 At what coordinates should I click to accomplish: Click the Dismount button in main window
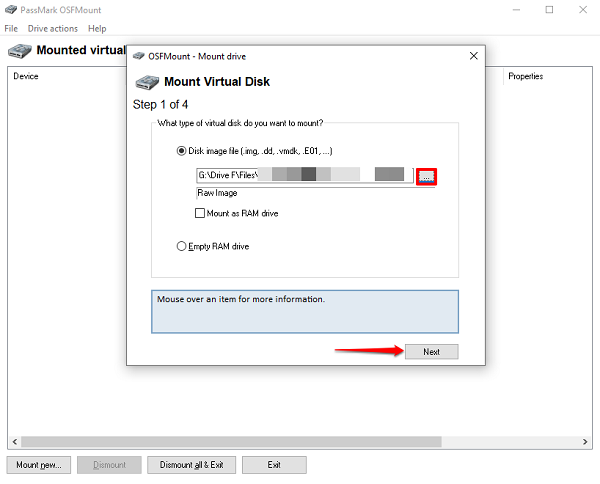[x=109, y=465]
